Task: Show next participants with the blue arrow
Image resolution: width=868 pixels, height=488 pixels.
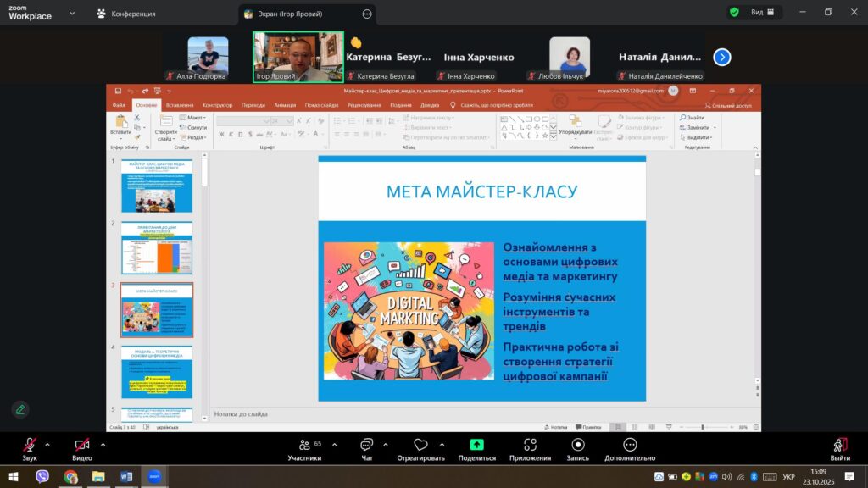Action: pyautogui.click(x=722, y=57)
